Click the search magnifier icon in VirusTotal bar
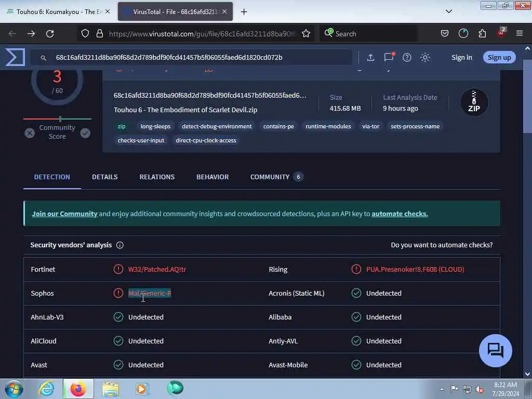Viewport: 532px width, 399px height. pyautogui.click(x=44, y=58)
